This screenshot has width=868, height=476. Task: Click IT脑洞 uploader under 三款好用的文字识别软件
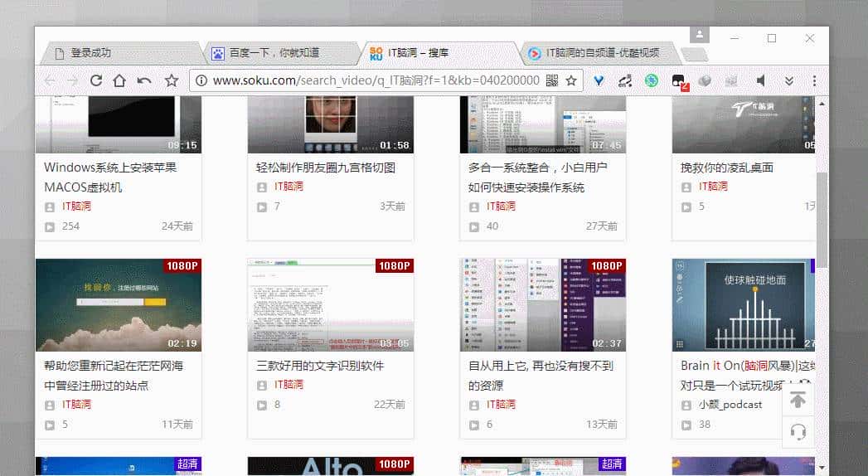pyautogui.click(x=289, y=385)
